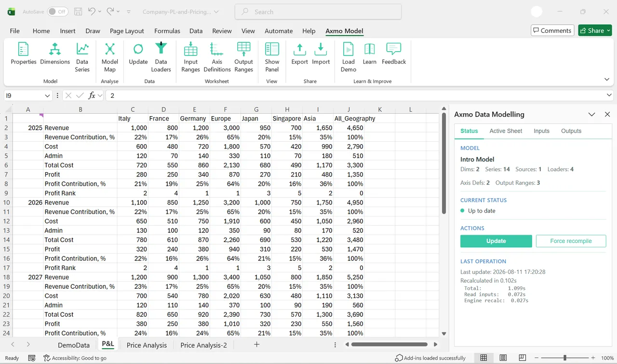The width and height of the screenshot is (617, 364).
Task: Open the Active Sheet pane tab
Action: (x=506, y=131)
